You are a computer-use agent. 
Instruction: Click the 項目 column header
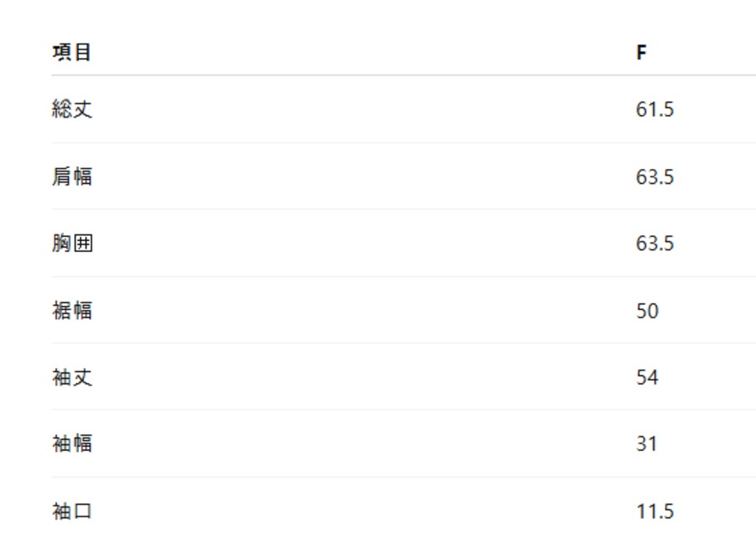(x=71, y=53)
